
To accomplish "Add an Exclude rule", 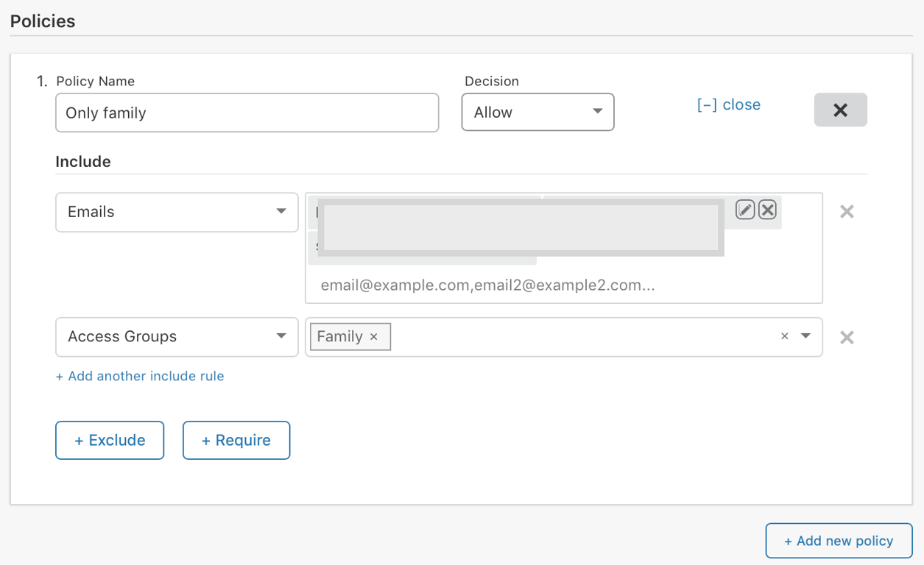I will coord(110,440).
